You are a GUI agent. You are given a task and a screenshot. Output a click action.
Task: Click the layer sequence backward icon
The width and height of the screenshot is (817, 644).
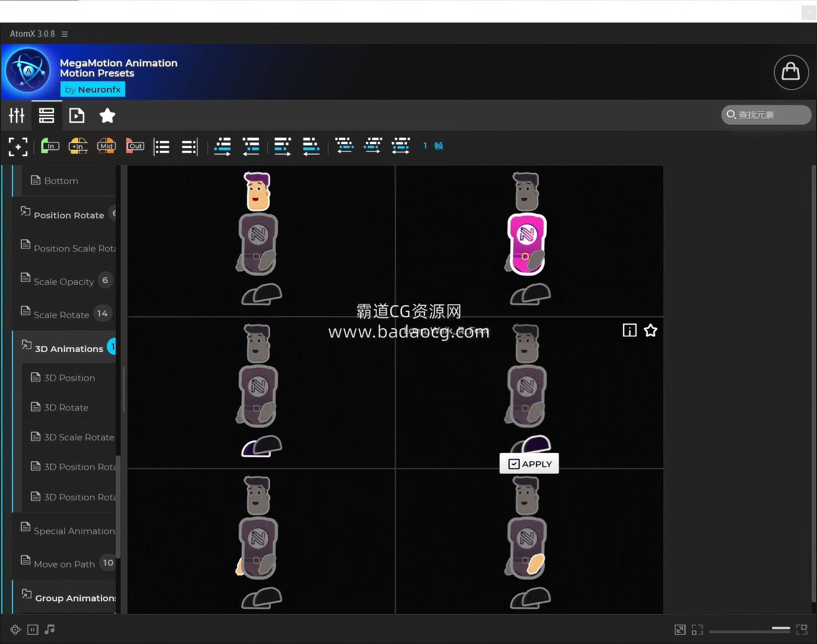[x=251, y=146]
